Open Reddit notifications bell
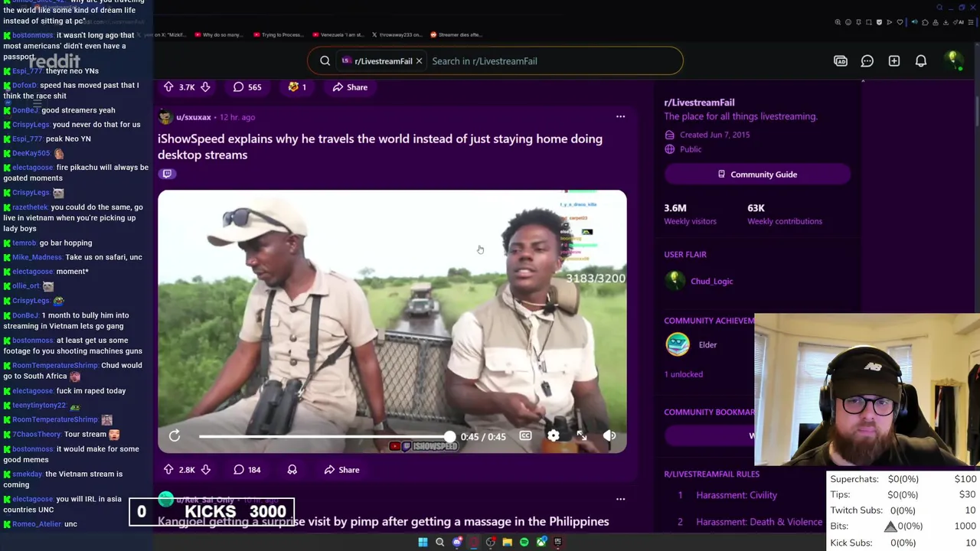 pyautogui.click(x=921, y=61)
